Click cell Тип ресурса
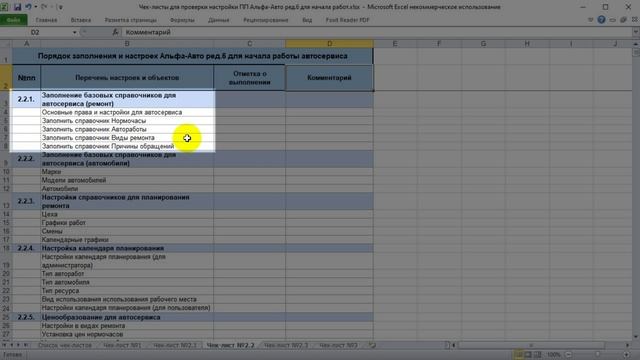Screen dimensions: 640x360 (x=127, y=291)
